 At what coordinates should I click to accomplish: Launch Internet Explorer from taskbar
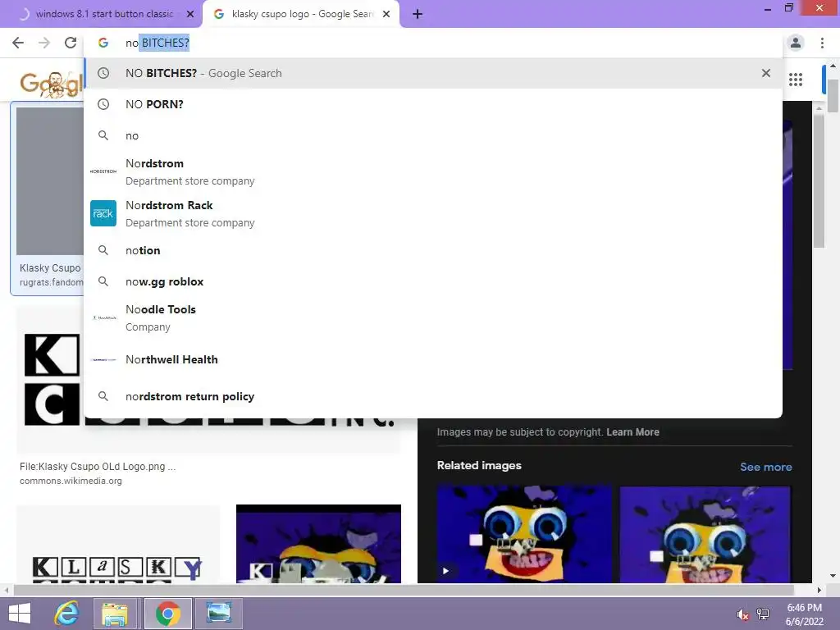[67, 614]
